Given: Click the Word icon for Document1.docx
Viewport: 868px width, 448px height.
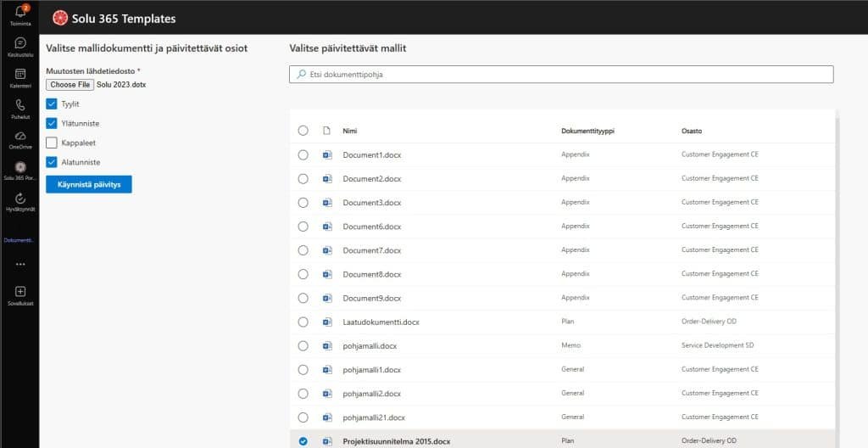Looking at the screenshot, I should point(327,155).
